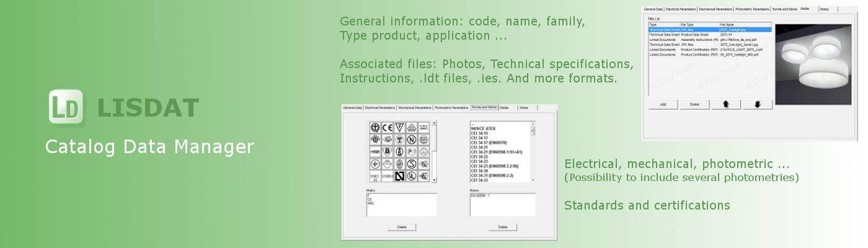Click the marks grid scrollbar down arrow

coord(434,180)
